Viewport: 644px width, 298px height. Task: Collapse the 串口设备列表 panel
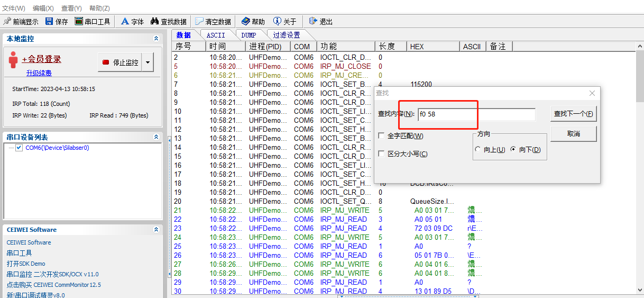pyautogui.click(x=156, y=137)
